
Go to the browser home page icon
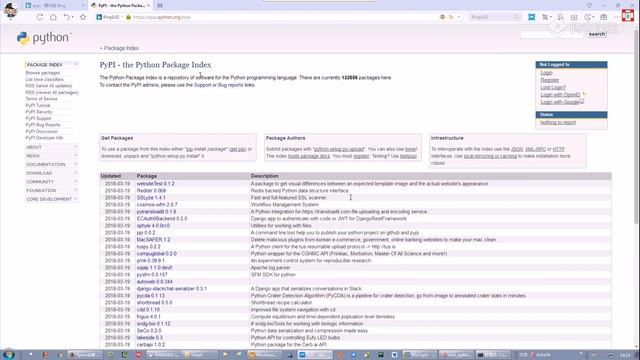click(x=53, y=17)
